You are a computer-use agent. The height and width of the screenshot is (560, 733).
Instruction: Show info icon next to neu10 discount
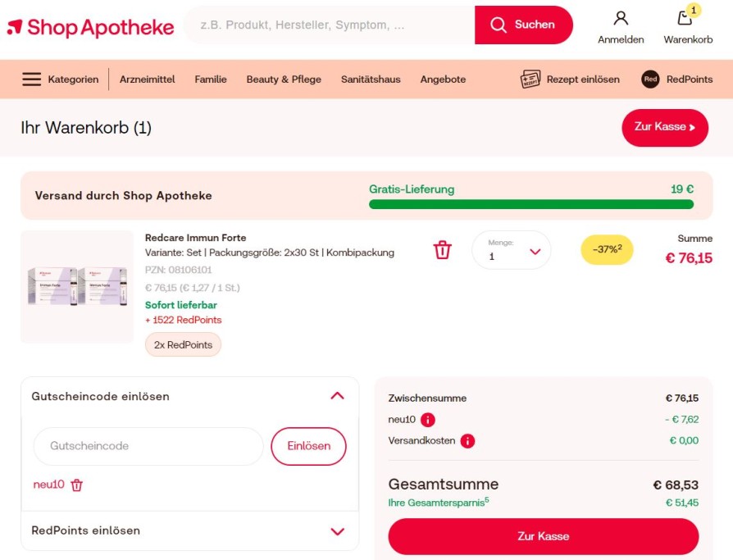pos(428,420)
